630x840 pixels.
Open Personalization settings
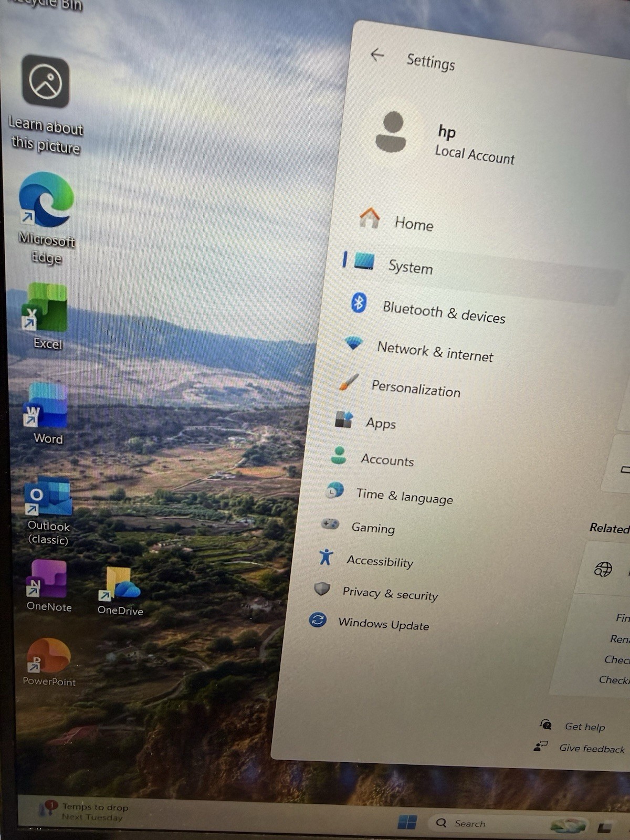[415, 388]
